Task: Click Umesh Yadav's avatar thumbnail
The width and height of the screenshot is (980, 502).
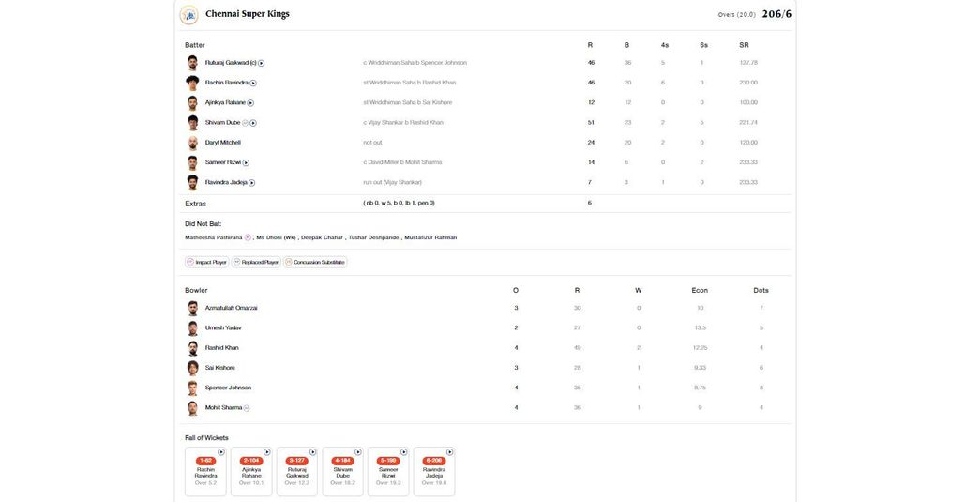Action: point(192,328)
